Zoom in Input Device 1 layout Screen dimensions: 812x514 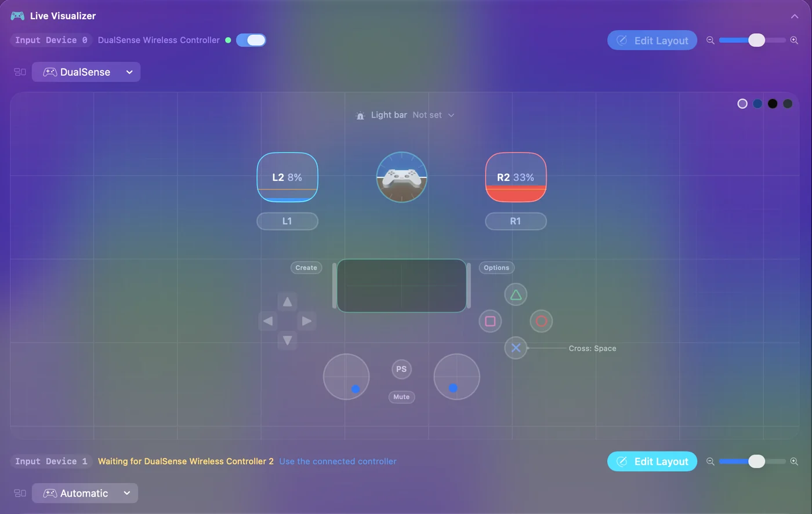coord(794,461)
